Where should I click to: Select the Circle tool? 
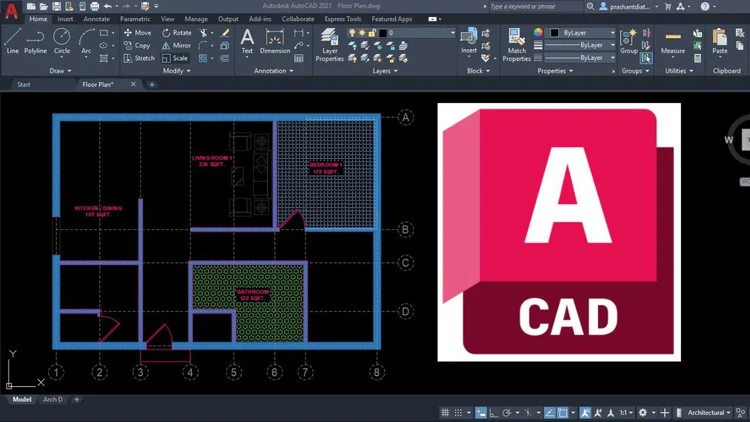point(61,41)
